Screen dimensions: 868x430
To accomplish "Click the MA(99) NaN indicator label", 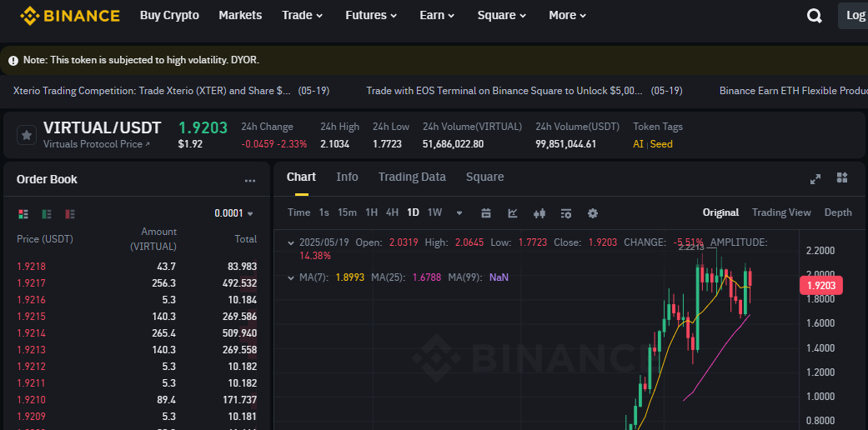I will tap(478, 277).
